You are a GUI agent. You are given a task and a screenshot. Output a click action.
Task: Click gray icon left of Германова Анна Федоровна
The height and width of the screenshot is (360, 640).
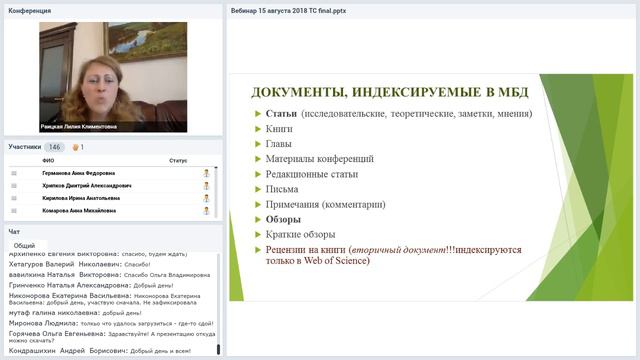(x=14, y=173)
